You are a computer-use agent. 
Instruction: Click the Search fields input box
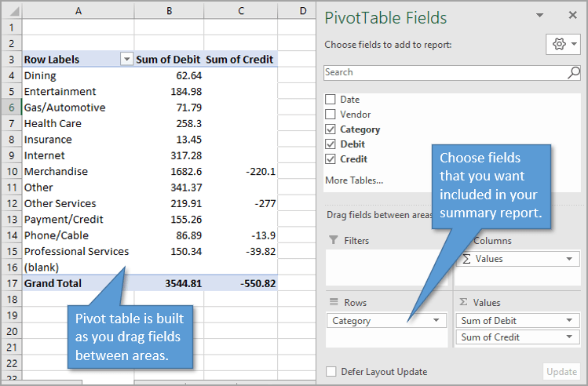tap(444, 72)
